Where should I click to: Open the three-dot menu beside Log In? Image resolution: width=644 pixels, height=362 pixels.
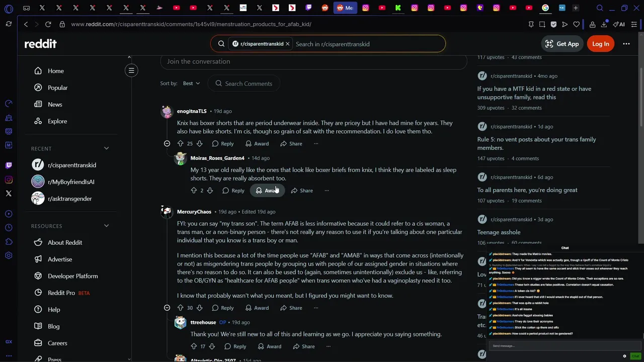(x=626, y=44)
